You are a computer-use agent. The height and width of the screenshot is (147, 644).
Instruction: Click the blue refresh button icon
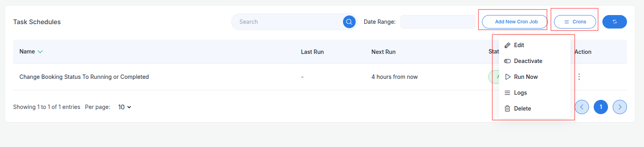(x=615, y=22)
